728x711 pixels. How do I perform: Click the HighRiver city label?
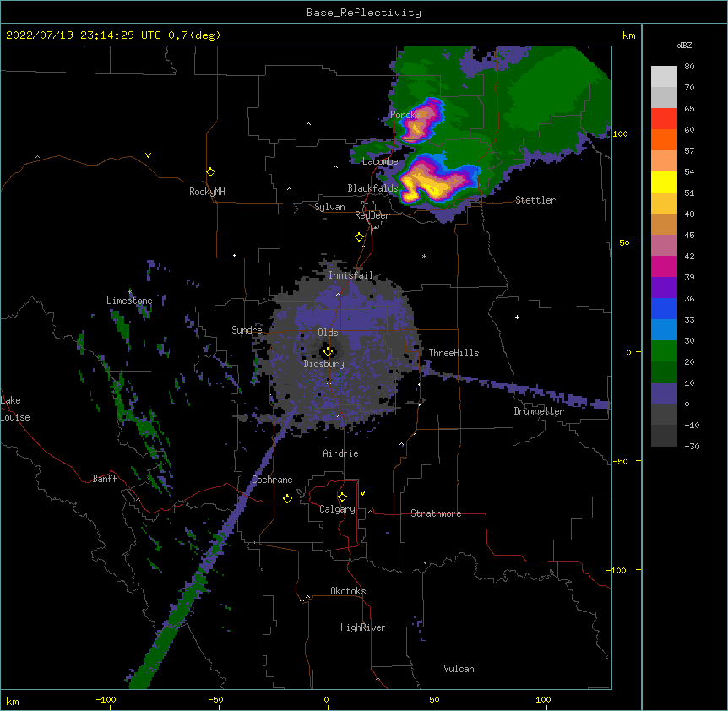(x=363, y=627)
